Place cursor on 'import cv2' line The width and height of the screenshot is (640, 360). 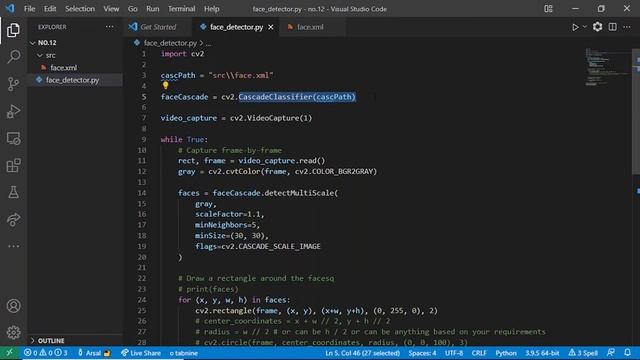coord(182,53)
